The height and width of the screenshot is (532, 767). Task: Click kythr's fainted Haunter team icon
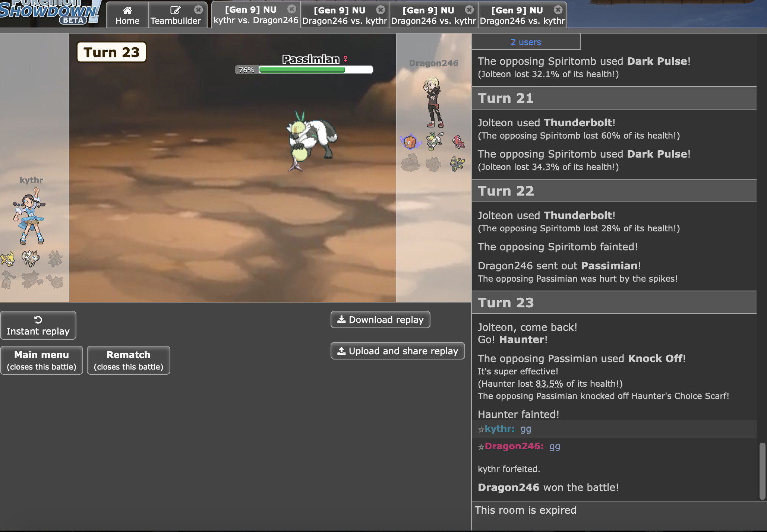coord(32,279)
